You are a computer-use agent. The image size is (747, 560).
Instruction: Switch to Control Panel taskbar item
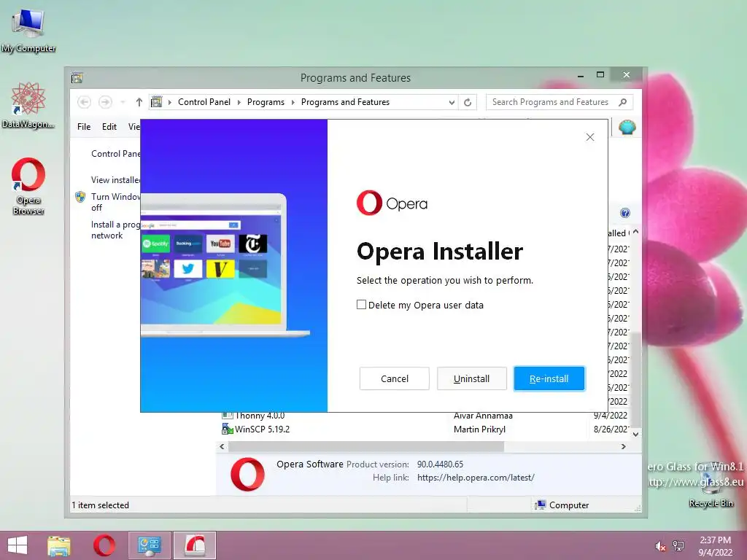click(x=149, y=545)
